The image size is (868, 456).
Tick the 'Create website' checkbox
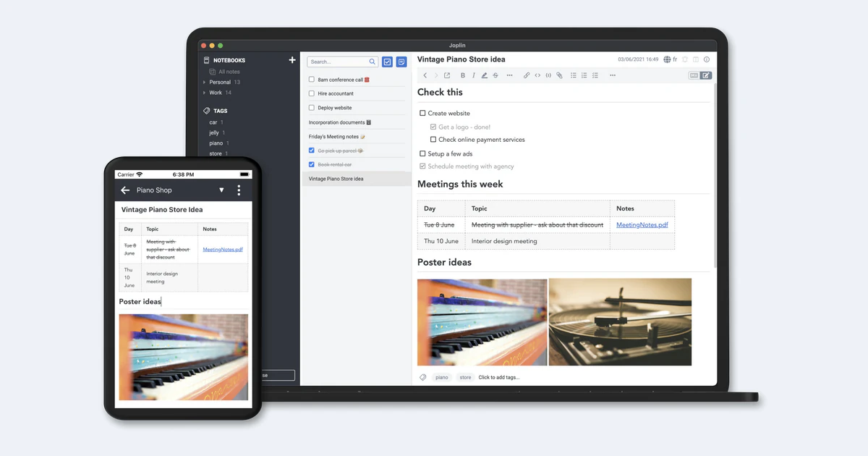coord(423,113)
